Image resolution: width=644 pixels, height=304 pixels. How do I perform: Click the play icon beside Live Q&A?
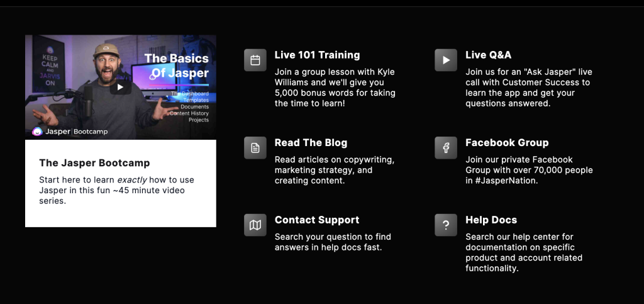point(446,60)
